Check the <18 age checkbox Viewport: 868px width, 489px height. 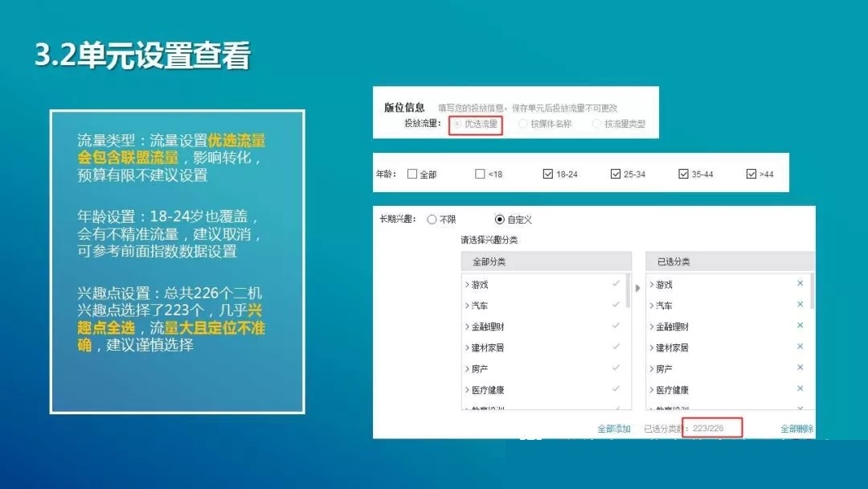pos(480,174)
